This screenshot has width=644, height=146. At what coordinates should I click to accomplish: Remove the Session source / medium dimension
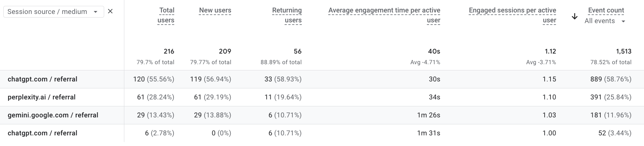110,11
